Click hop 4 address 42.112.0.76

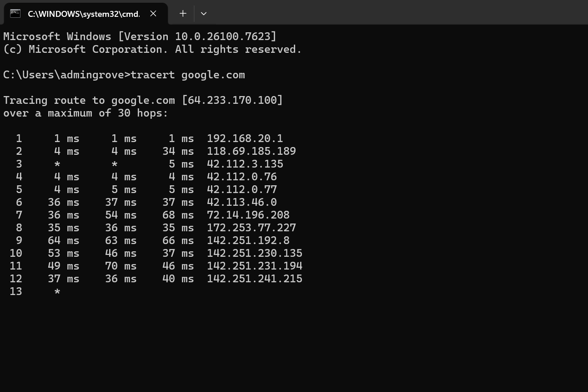coord(241,177)
